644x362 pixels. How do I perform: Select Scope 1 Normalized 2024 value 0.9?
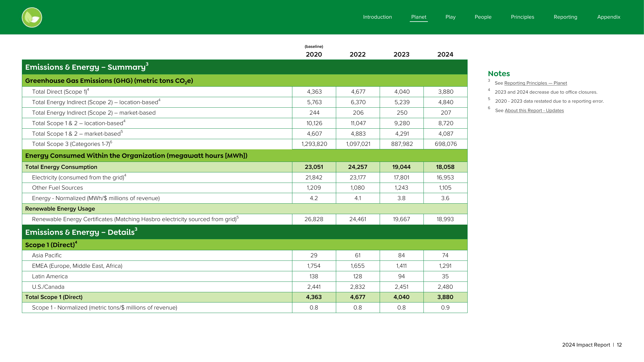(445, 308)
